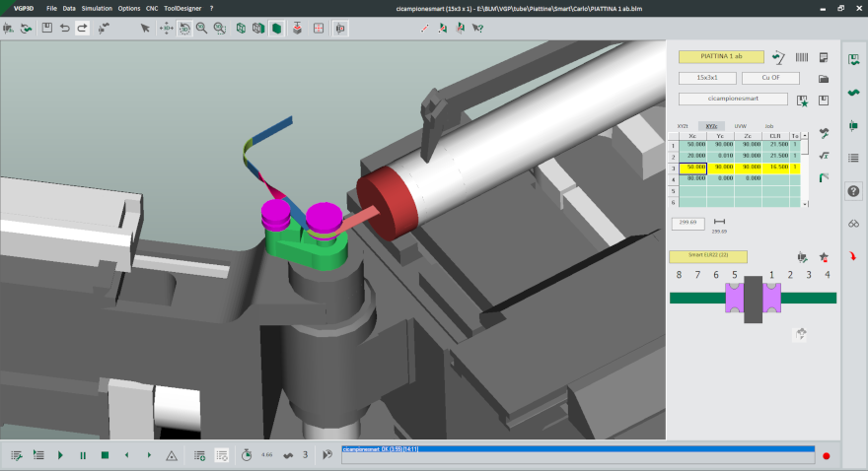Click the binoculars icon in sidebar
This screenshot has height=471, width=868.
tap(854, 223)
